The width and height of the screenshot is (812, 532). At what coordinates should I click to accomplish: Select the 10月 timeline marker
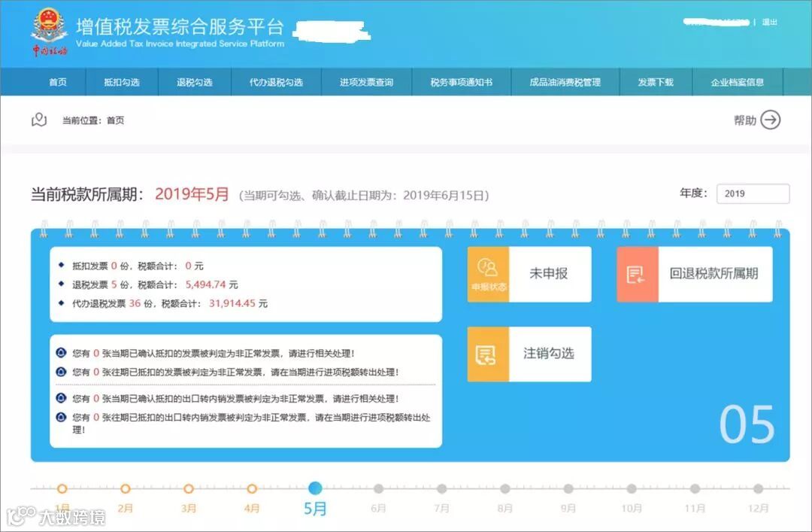tap(632, 488)
